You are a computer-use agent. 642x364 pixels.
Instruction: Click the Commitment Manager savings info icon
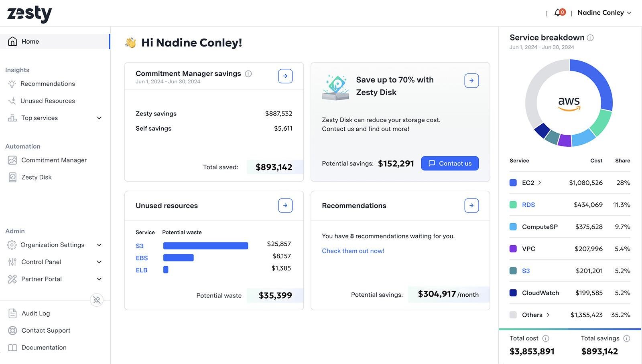[x=248, y=74]
